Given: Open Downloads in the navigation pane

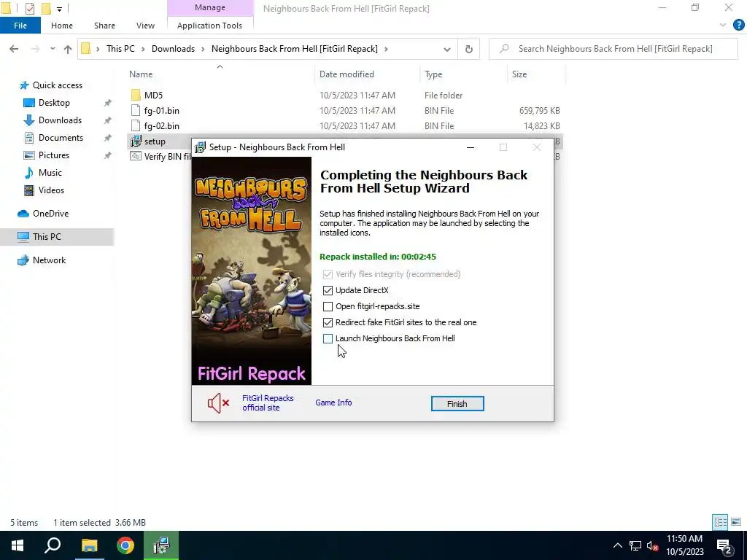Looking at the screenshot, I should coord(60,120).
